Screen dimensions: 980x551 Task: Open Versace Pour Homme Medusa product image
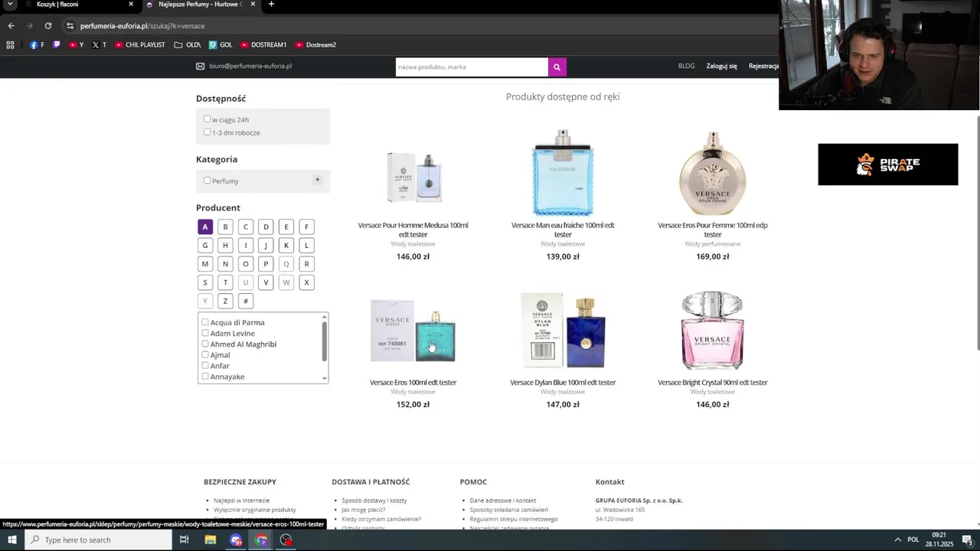click(x=413, y=176)
